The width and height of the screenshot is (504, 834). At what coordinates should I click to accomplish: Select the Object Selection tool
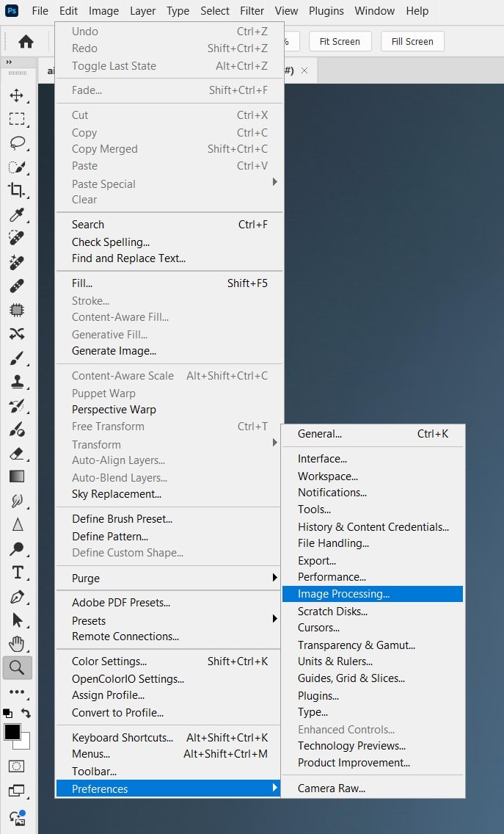(17, 167)
